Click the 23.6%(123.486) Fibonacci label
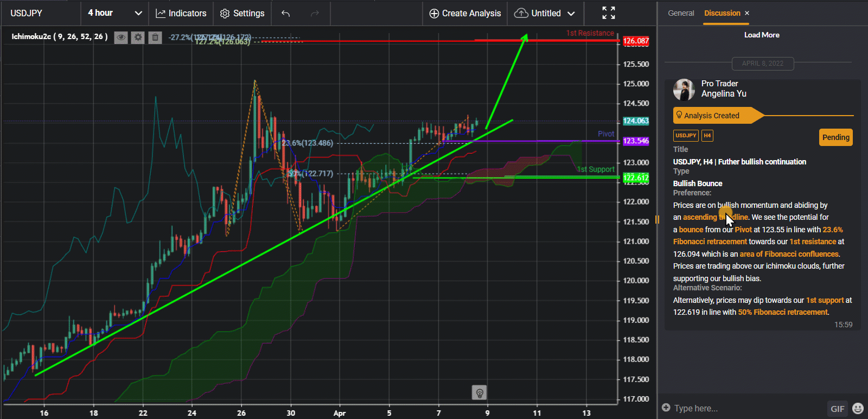Viewport: 868px width, 419px height. point(308,143)
